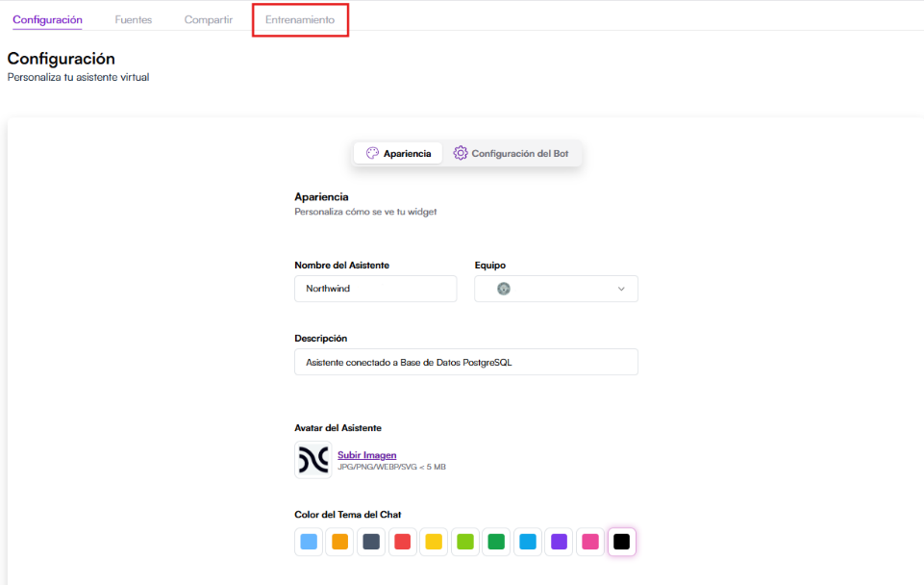
Task: Pick the lime green theme swatch
Action: pos(465,542)
